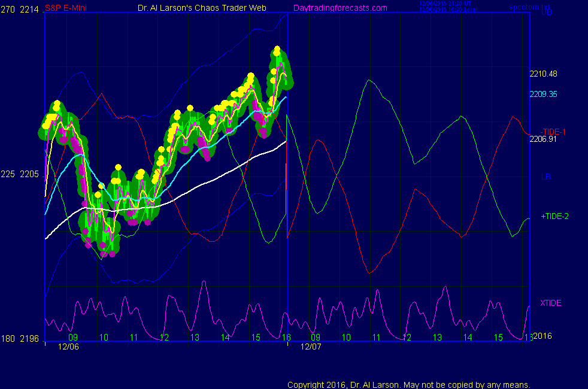Select the cyan 2209.35 average value
Screen dimensions: 588x389
[x=543, y=94]
